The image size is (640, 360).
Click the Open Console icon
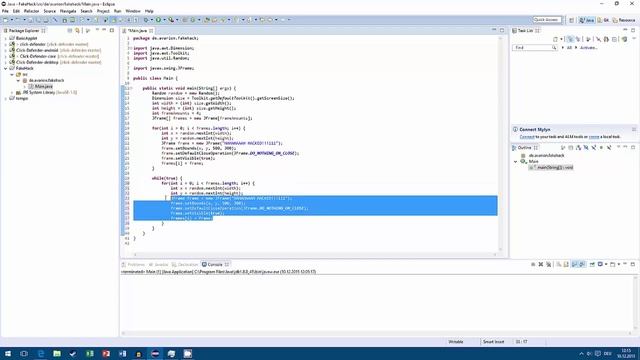612,264
